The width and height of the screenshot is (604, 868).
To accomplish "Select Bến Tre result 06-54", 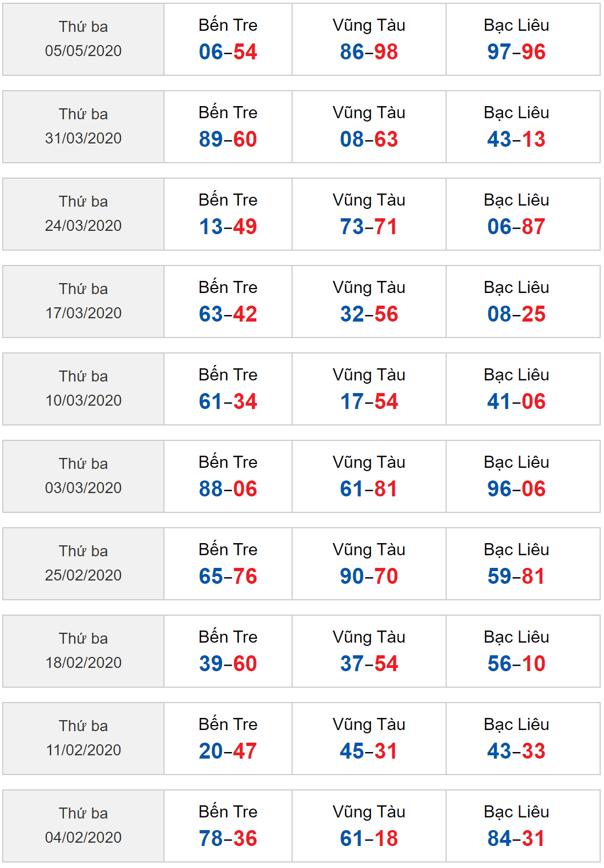I will click(228, 52).
